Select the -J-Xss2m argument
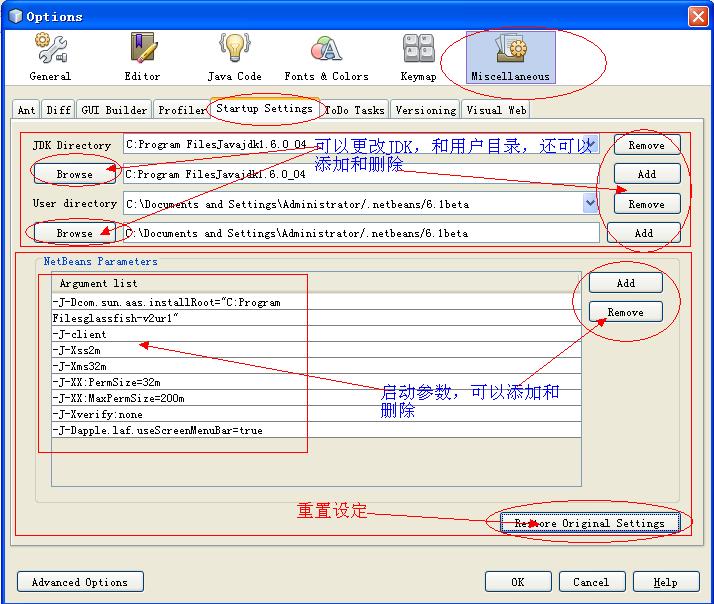This screenshot has width=714, height=604. tap(316, 350)
